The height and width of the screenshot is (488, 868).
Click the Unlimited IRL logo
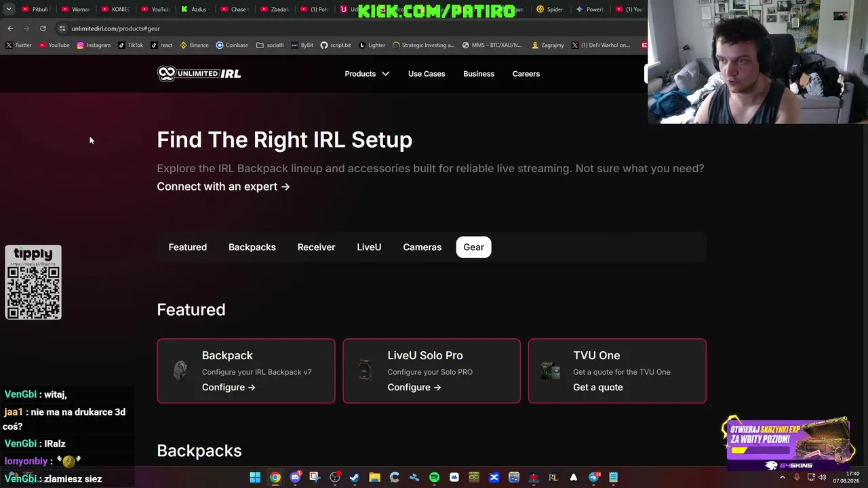[199, 73]
